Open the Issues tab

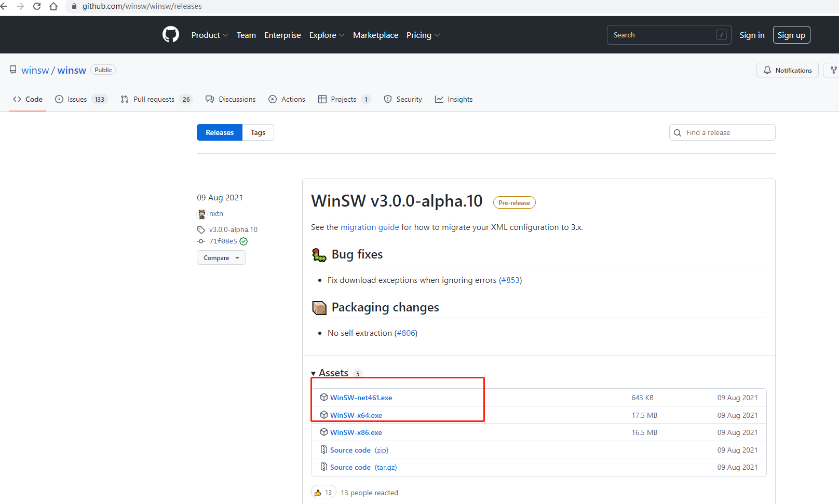[x=81, y=99]
